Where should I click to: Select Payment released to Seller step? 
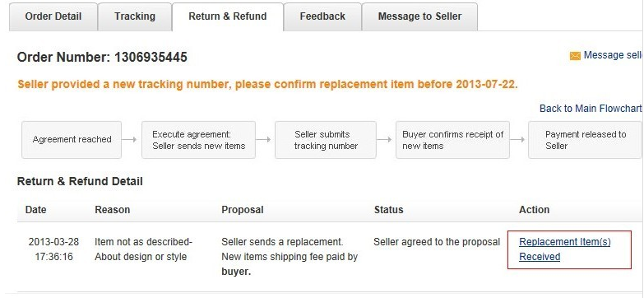tap(585, 140)
